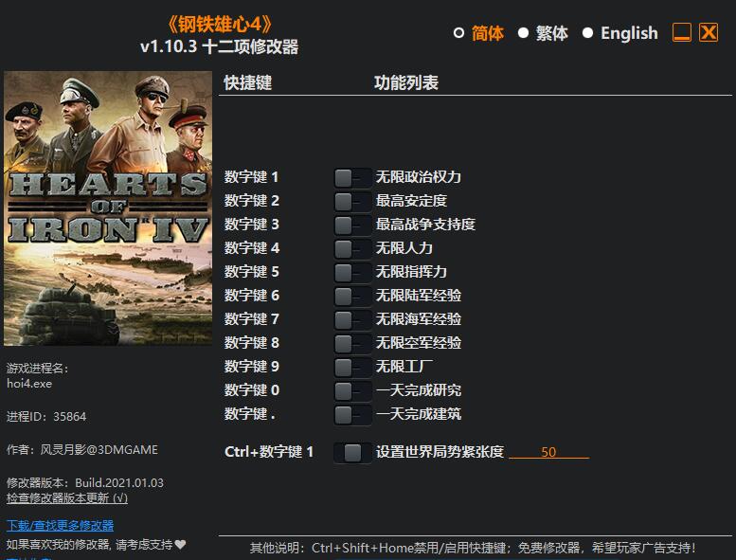Toggle 无限海军经验 switch

352,319
